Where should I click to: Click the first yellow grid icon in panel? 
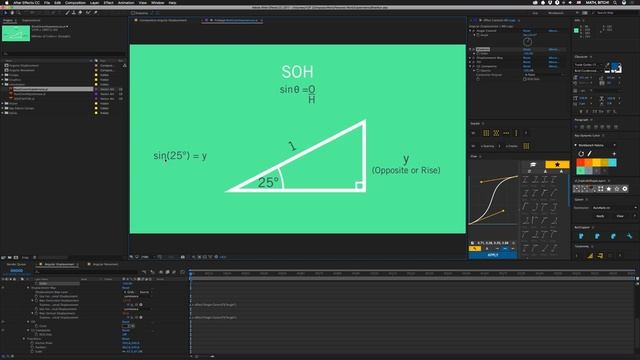(x=486, y=133)
